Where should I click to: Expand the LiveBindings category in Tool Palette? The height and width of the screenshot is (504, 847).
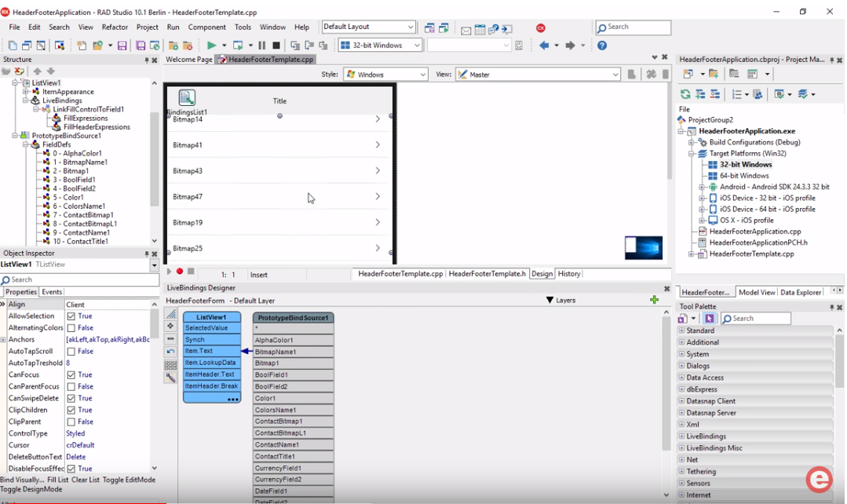(681, 436)
